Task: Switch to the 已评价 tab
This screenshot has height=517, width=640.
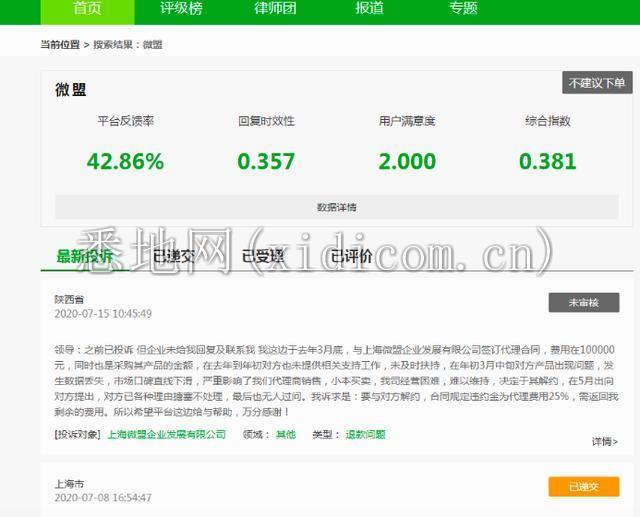Action: pos(351,256)
